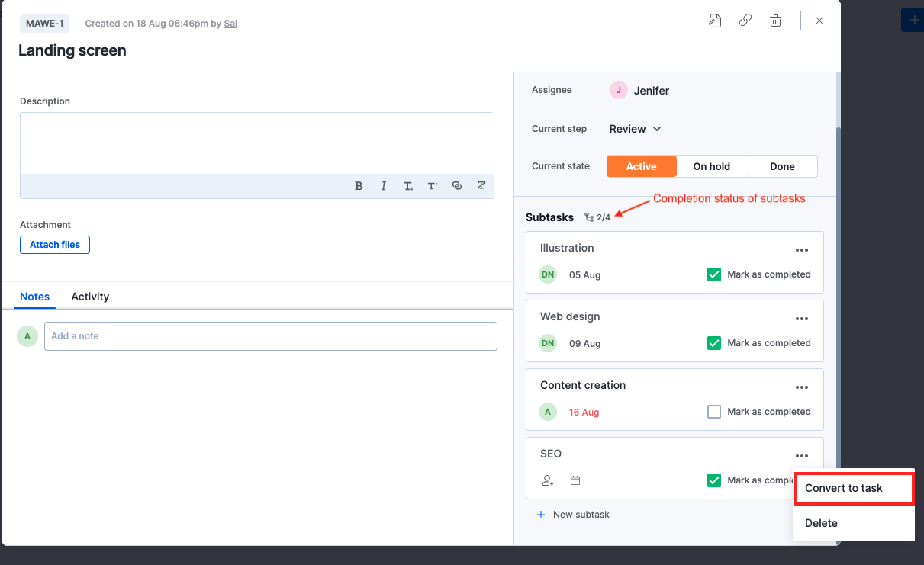The image size is (924, 565).
Task: Click the DN avatar on Illustration subtask
Action: (x=548, y=274)
